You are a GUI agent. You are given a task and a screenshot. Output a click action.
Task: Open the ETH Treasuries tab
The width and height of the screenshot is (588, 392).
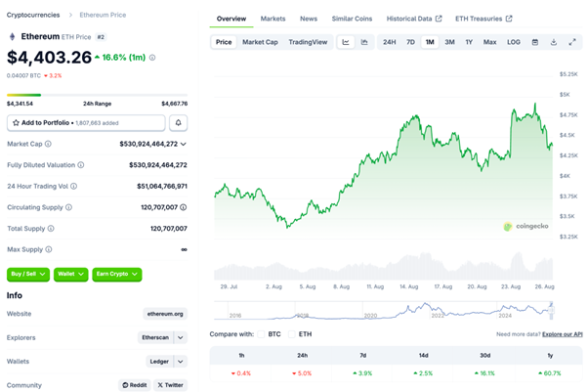(483, 19)
